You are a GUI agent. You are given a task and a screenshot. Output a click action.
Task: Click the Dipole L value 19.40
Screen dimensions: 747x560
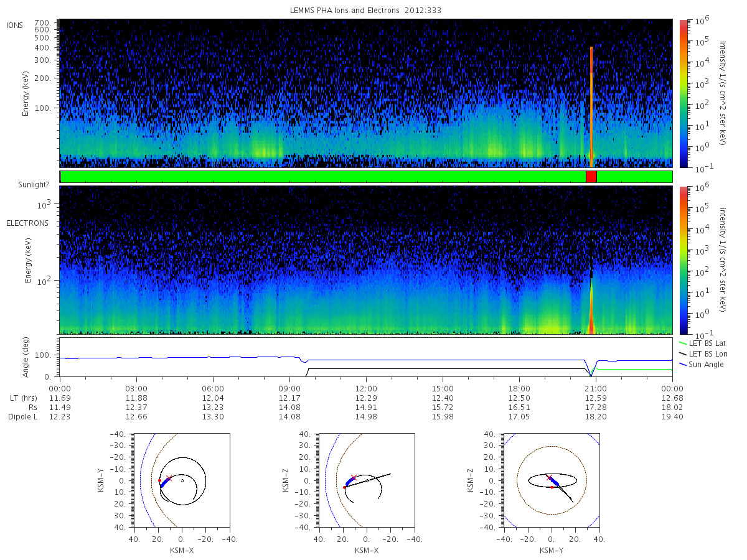click(x=672, y=417)
